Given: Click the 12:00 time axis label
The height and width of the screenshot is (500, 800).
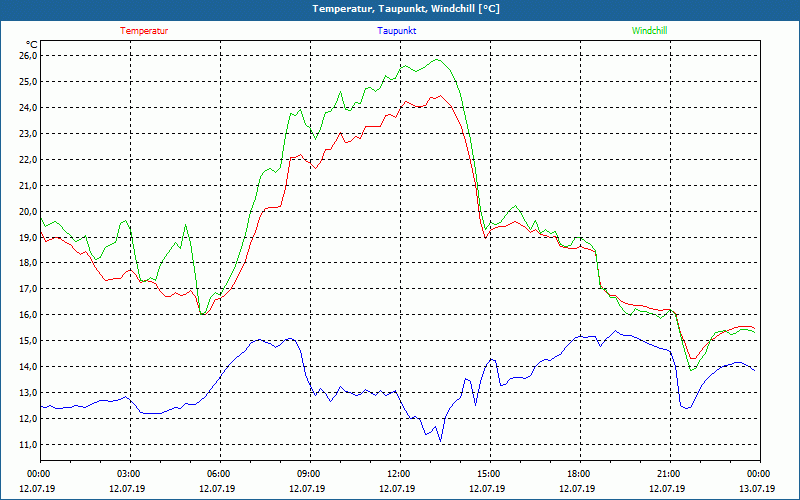Looking at the screenshot, I should point(397,474).
